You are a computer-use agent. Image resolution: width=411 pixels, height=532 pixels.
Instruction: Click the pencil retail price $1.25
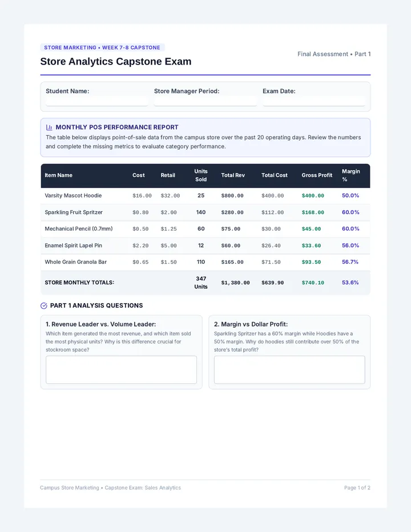(x=168, y=229)
